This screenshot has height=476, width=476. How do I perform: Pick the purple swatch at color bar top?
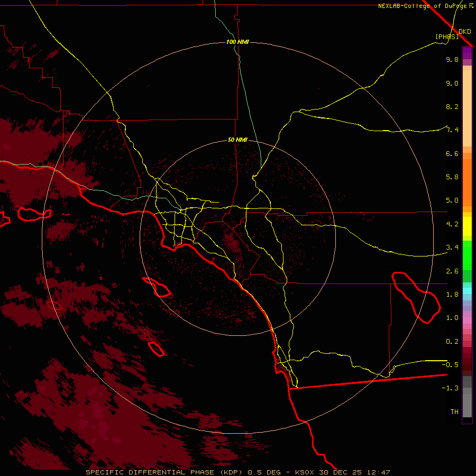(467, 53)
